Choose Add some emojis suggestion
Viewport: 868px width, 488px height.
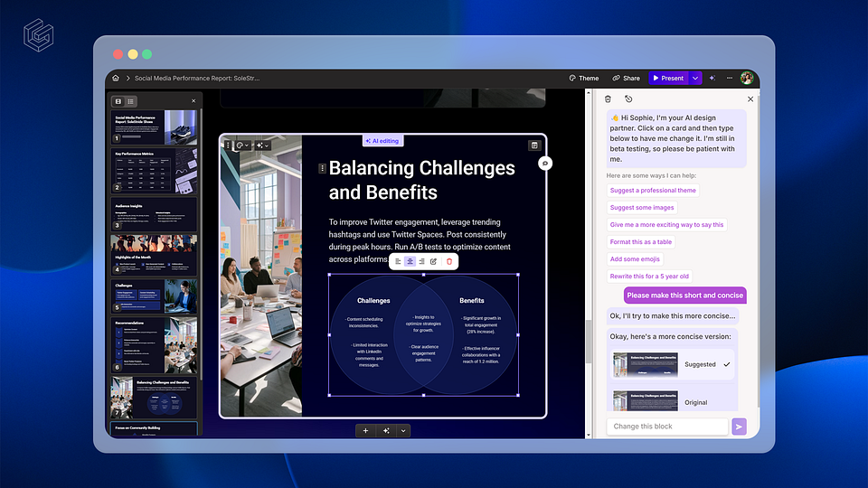tap(635, 259)
